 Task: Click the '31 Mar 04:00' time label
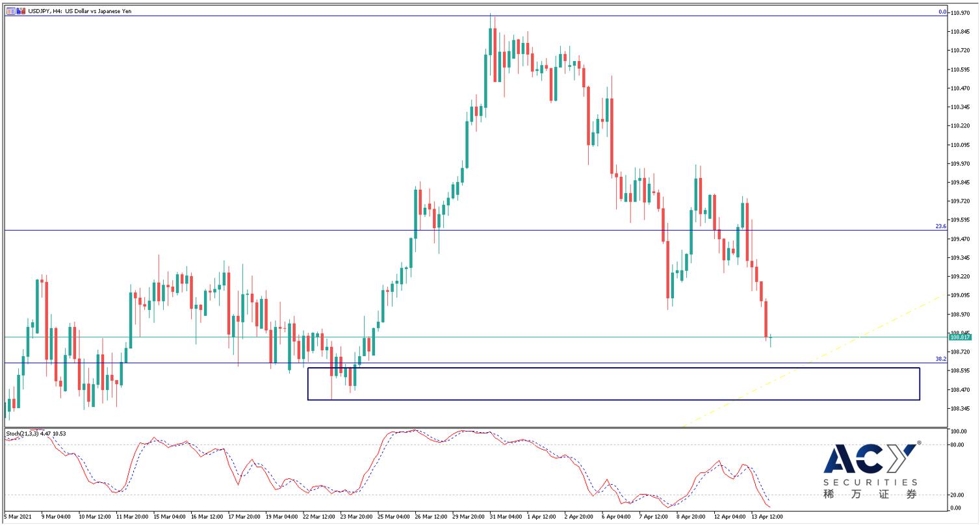coord(507,517)
